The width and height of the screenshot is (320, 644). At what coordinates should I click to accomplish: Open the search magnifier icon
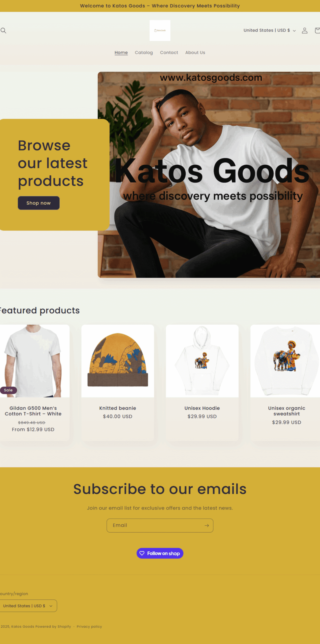(4, 30)
